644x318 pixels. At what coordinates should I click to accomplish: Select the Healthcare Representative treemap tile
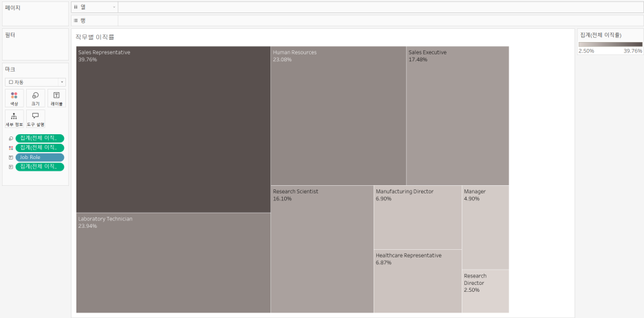418,282
